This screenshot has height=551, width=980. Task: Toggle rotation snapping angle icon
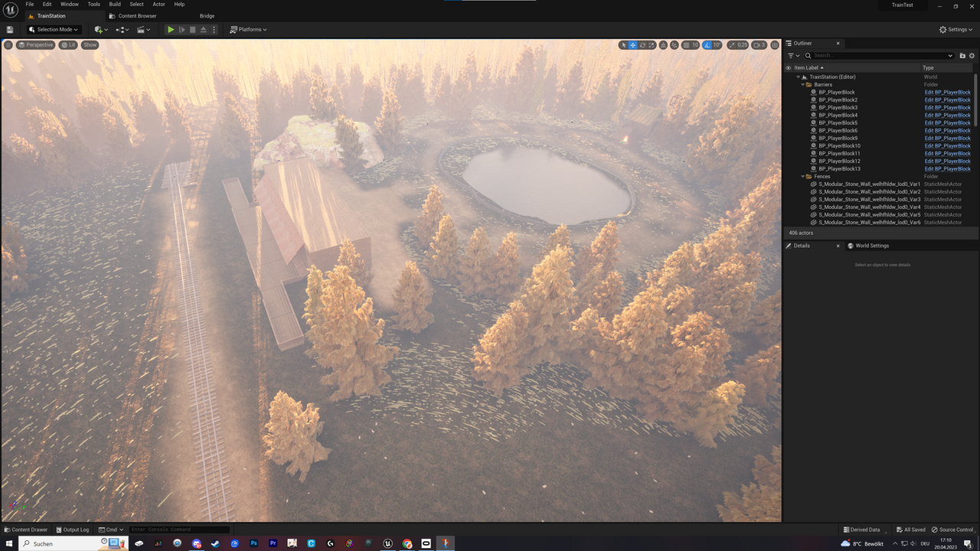pyautogui.click(x=707, y=45)
